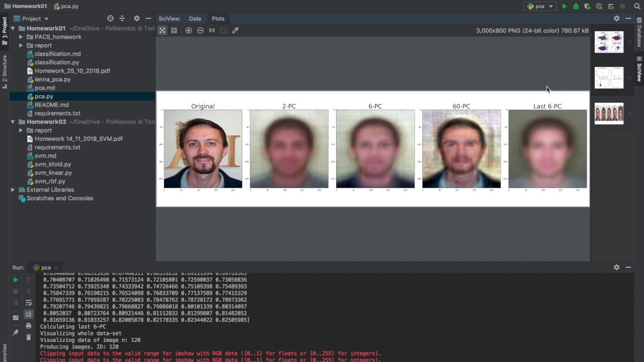Reset plot to actual size 1:1
The image size is (644, 362).
pos(212,30)
